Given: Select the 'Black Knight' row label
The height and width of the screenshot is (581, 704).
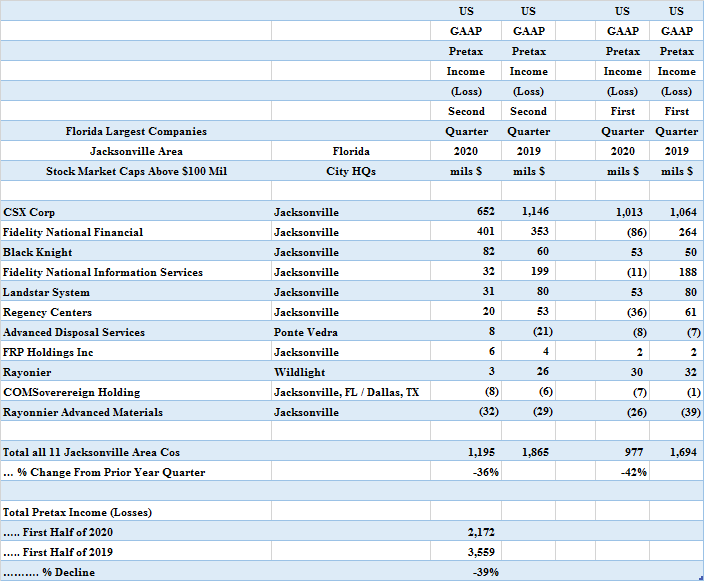Looking at the screenshot, I should (x=37, y=252).
